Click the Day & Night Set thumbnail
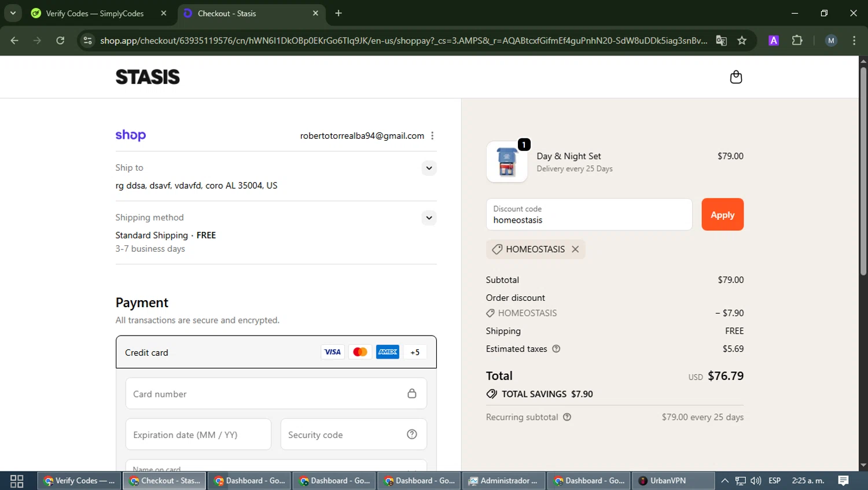This screenshot has height=490, width=868. tap(507, 162)
